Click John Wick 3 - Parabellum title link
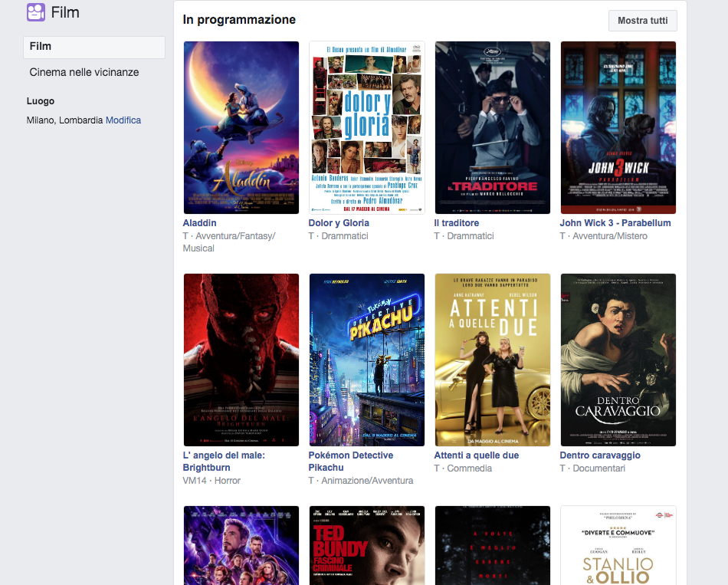Image resolution: width=728 pixels, height=585 pixels. (x=615, y=223)
